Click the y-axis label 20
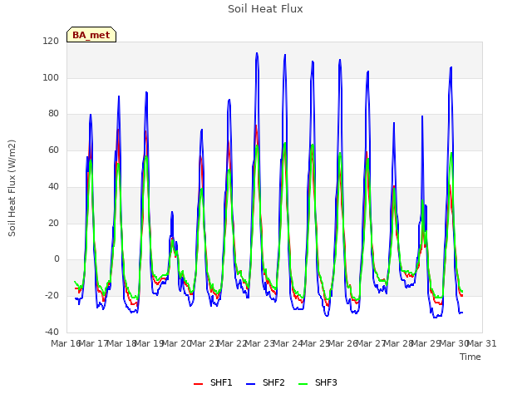The height and width of the screenshot is (399, 532). (x=53, y=223)
